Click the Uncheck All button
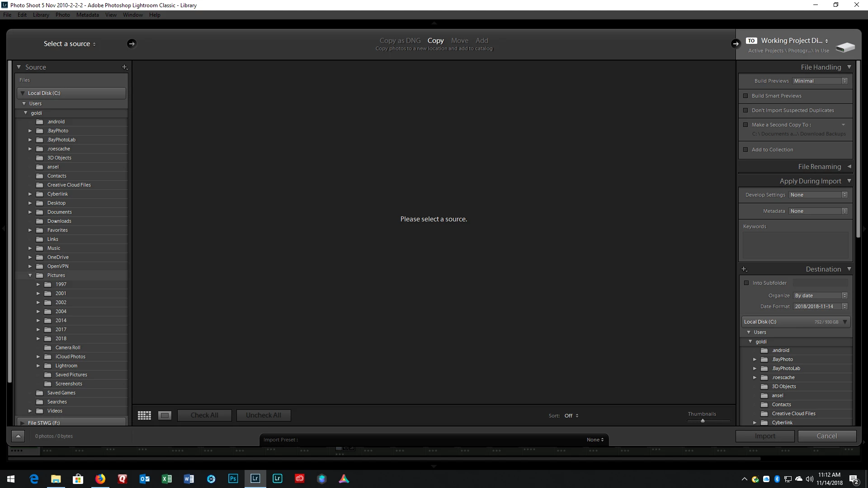 tap(263, 415)
